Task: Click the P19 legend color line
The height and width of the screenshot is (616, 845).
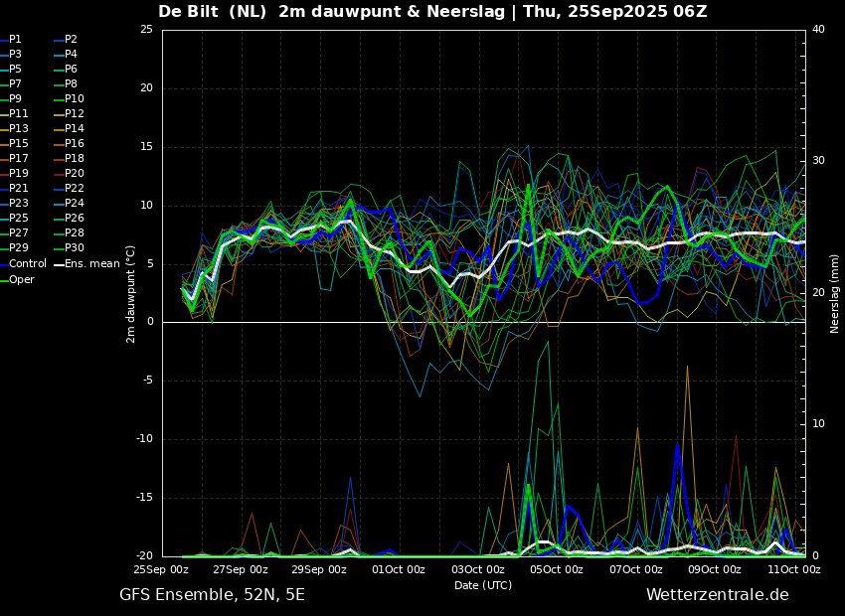Action: coord(4,174)
